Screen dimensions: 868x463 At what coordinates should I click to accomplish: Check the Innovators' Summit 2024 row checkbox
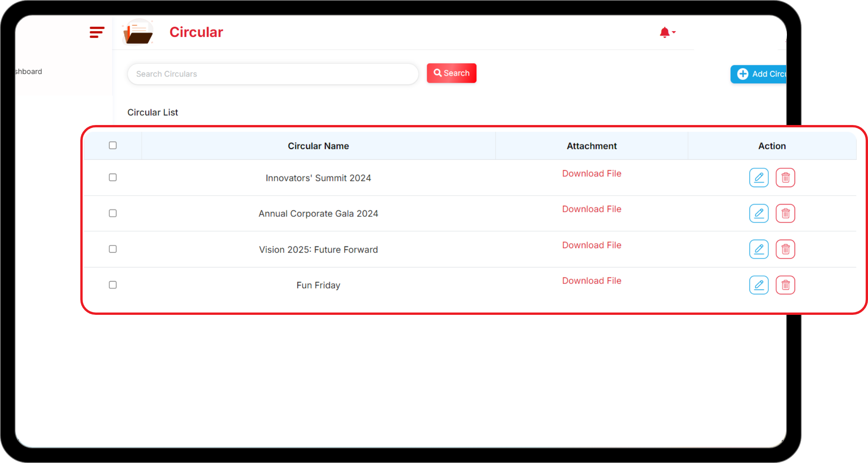click(x=113, y=177)
